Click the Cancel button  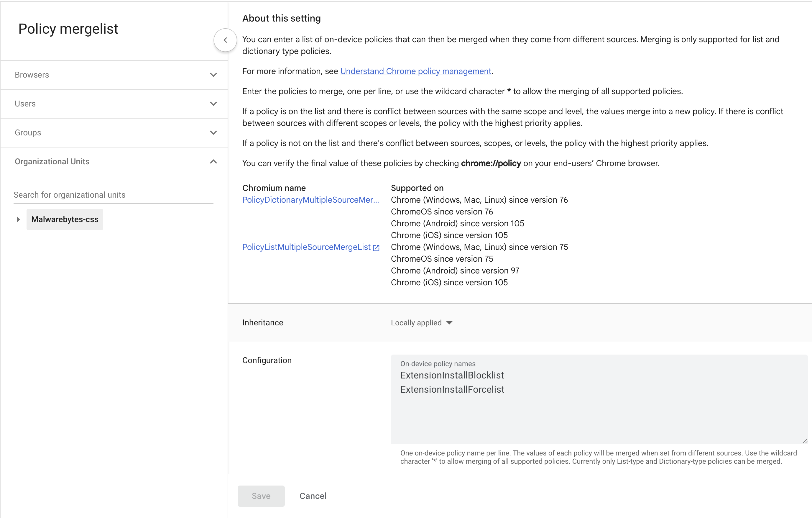click(313, 496)
